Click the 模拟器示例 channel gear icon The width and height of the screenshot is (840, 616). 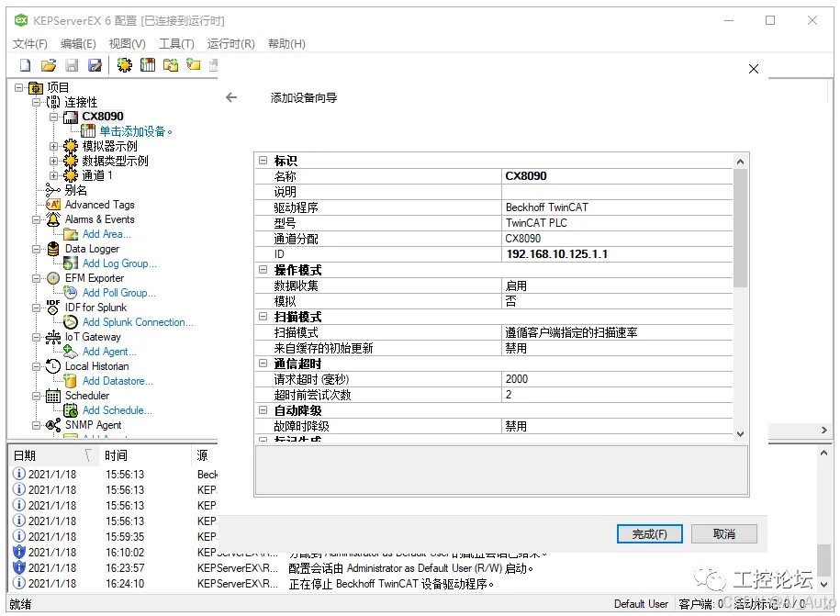71,146
